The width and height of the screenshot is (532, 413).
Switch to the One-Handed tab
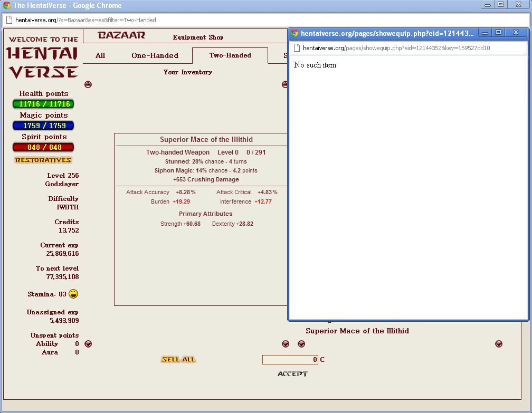155,55
